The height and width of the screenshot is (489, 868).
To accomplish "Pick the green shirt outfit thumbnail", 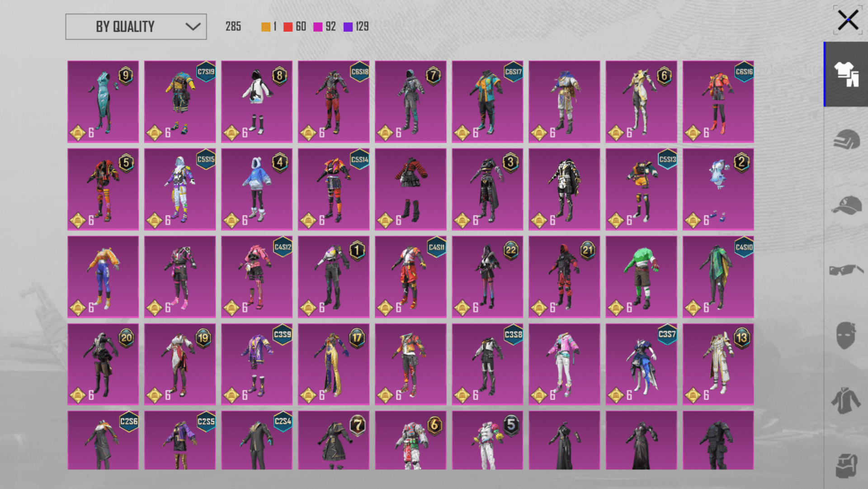I will [641, 277].
